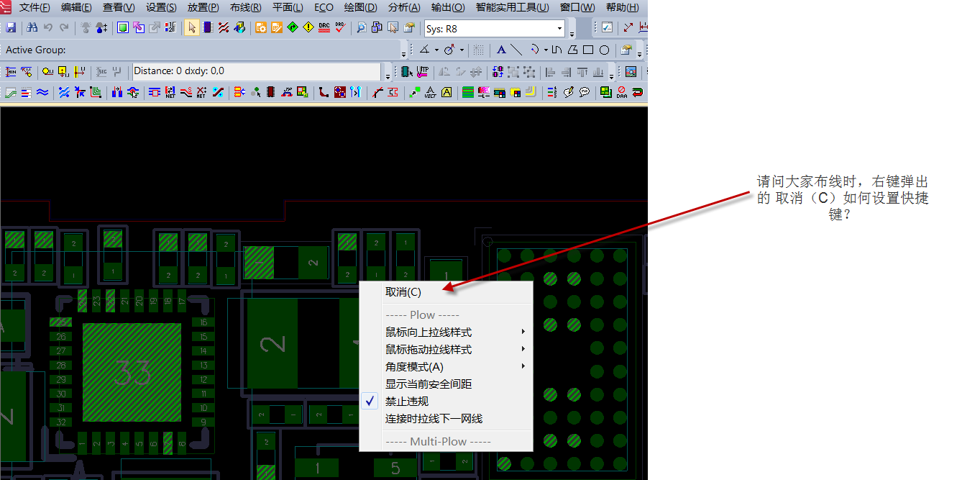The width and height of the screenshot is (980, 480).
Task: Open the 布线(R) menu
Action: tap(246, 7)
